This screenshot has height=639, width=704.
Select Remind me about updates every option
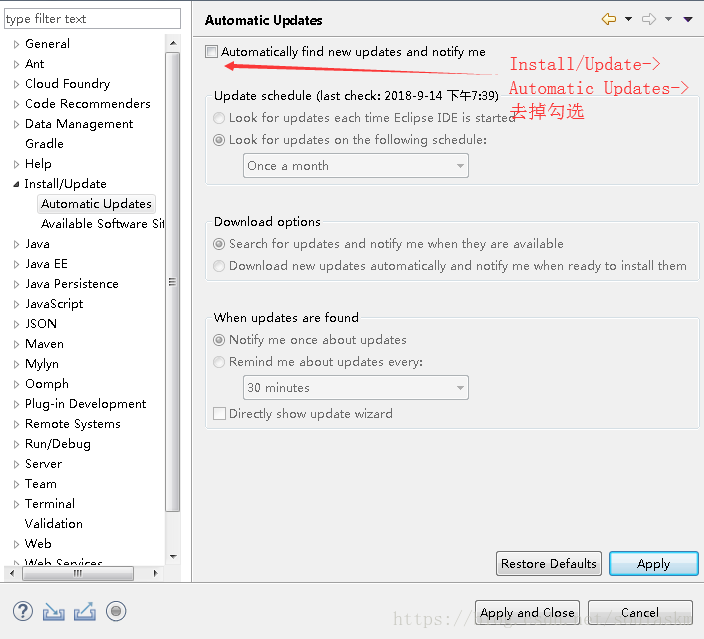tap(219, 362)
